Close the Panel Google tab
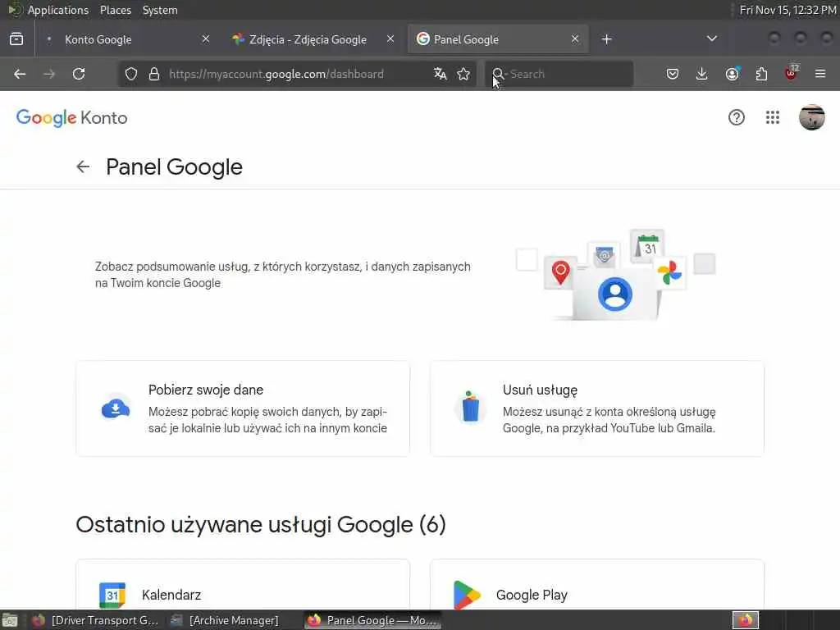840x630 pixels. [x=575, y=39]
